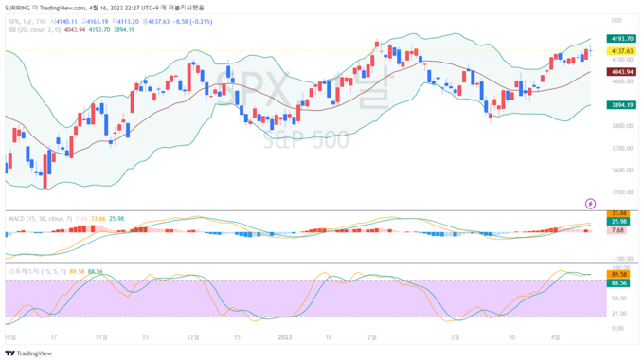This screenshot has width=644, height=362.
Task: Click the orange 33.66 MACD axis label
Action: pyautogui.click(x=618, y=213)
